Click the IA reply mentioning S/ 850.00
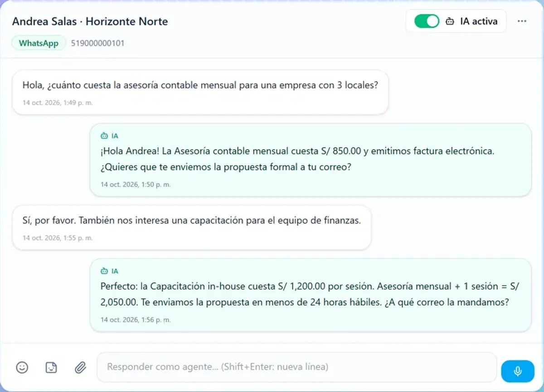The image size is (544, 392). [311, 160]
